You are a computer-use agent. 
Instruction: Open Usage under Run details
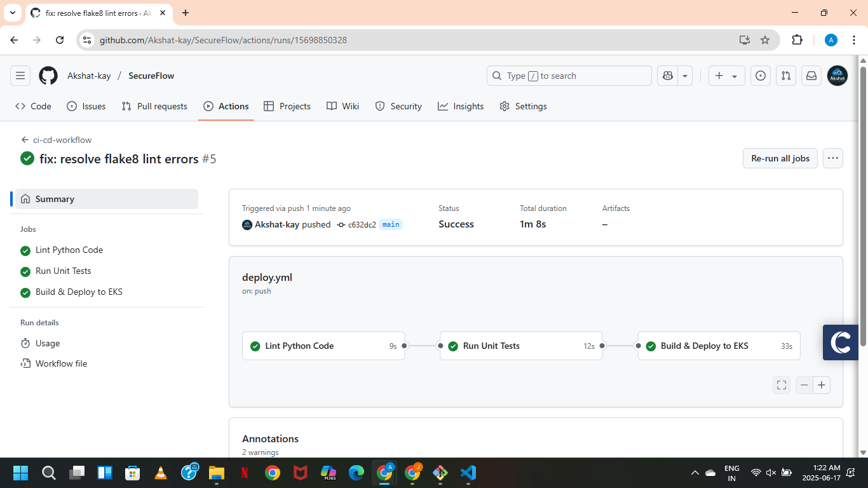(41, 343)
